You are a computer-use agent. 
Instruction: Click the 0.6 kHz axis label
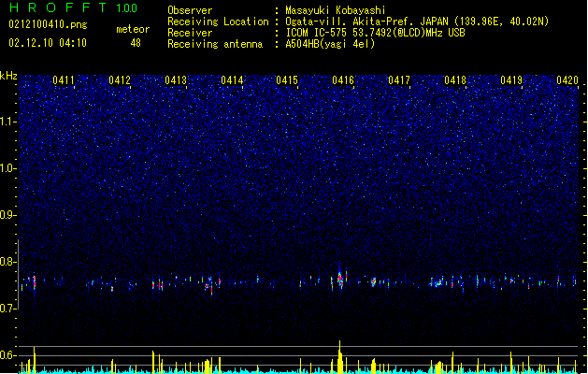point(8,355)
